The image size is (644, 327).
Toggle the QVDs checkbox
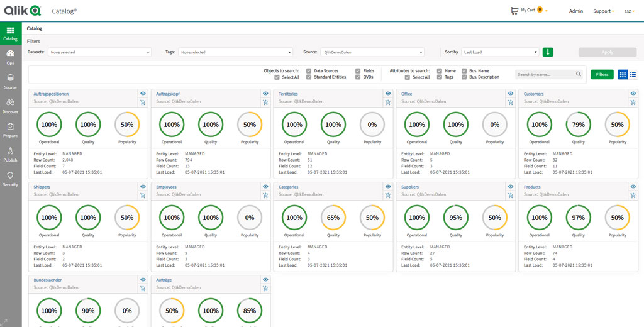click(x=358, y=77)
